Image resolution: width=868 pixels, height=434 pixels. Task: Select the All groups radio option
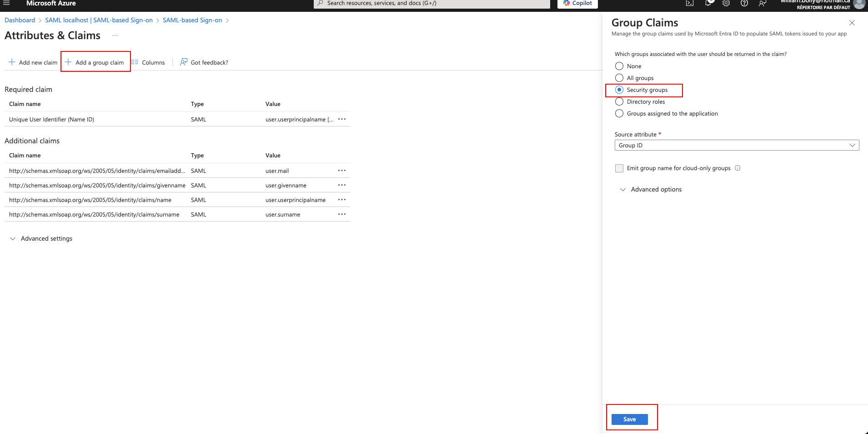tap(619, 78)
